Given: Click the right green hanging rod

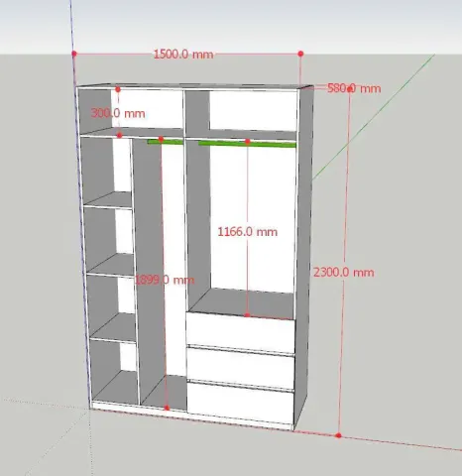Looking at the screenshot, I should click(247, 144).
